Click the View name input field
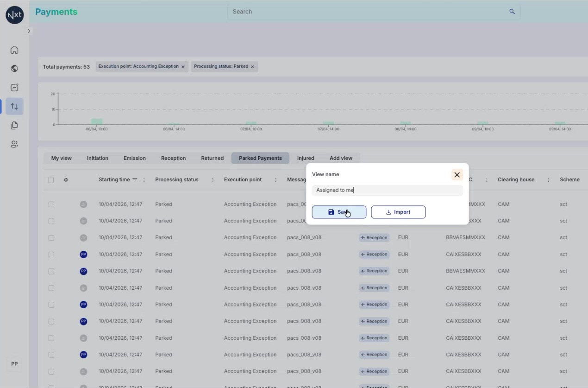Image resolution: width=588 pixels, height=388 pixels. coord(387,190)
